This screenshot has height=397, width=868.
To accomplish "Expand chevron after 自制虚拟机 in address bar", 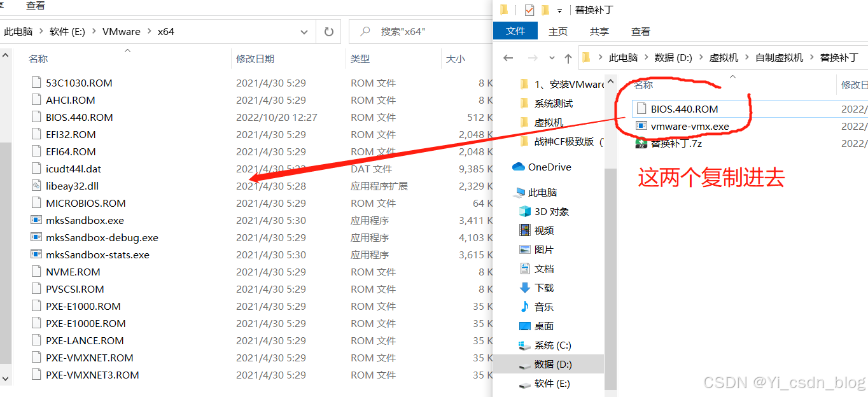I will [x=811, y=57].
